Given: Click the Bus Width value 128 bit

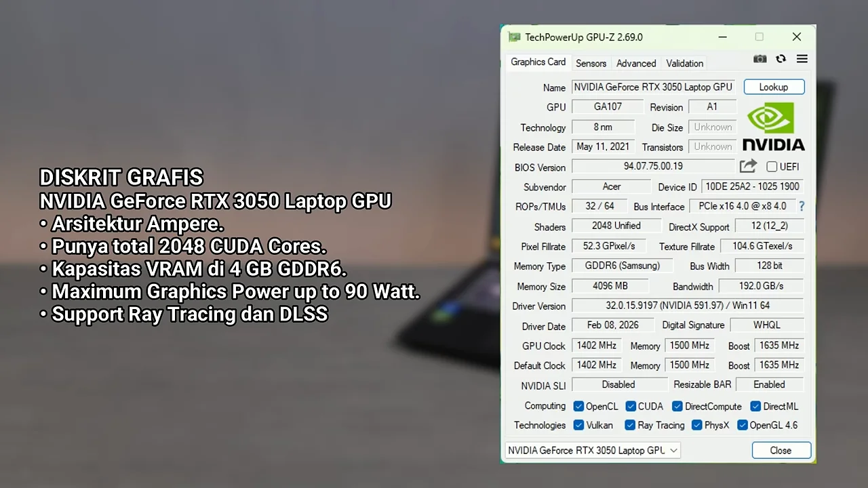Looking at the screenshot, I should [770, 266].
